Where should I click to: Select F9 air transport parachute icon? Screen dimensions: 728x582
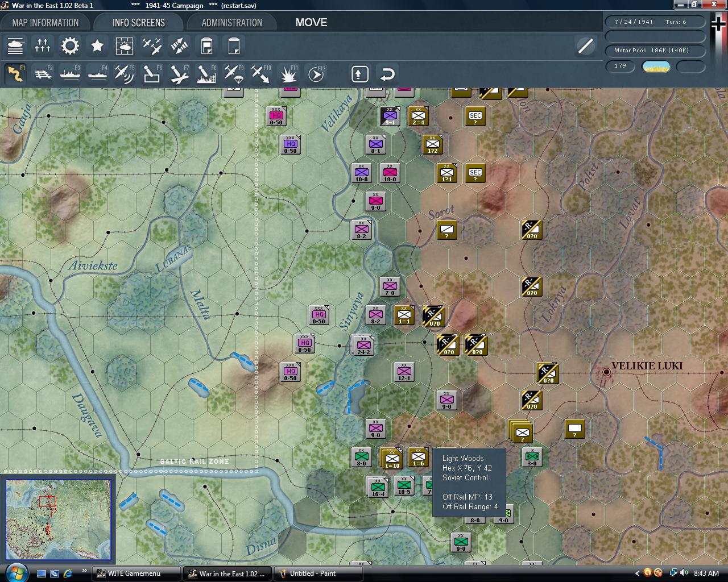(234, 74)
